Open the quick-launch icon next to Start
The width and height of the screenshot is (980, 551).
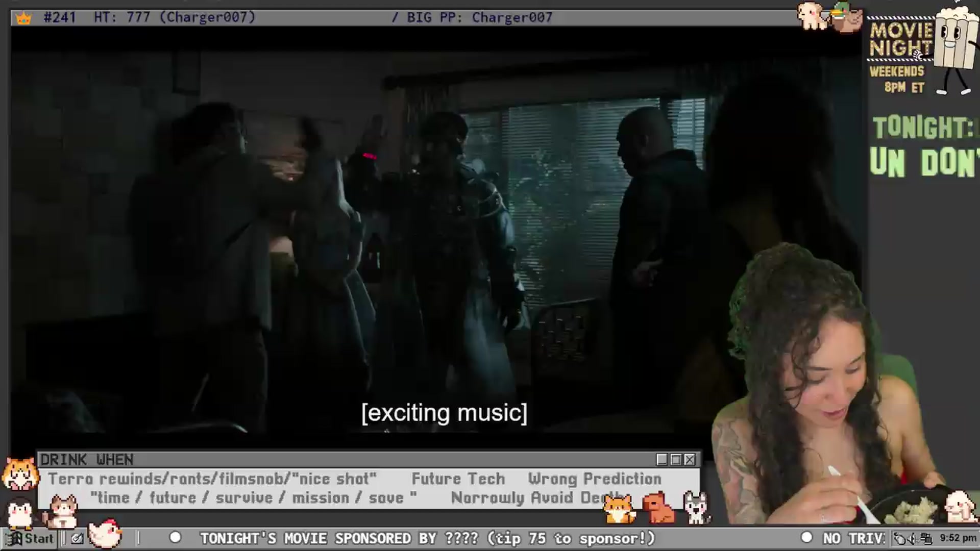[77, 538]
